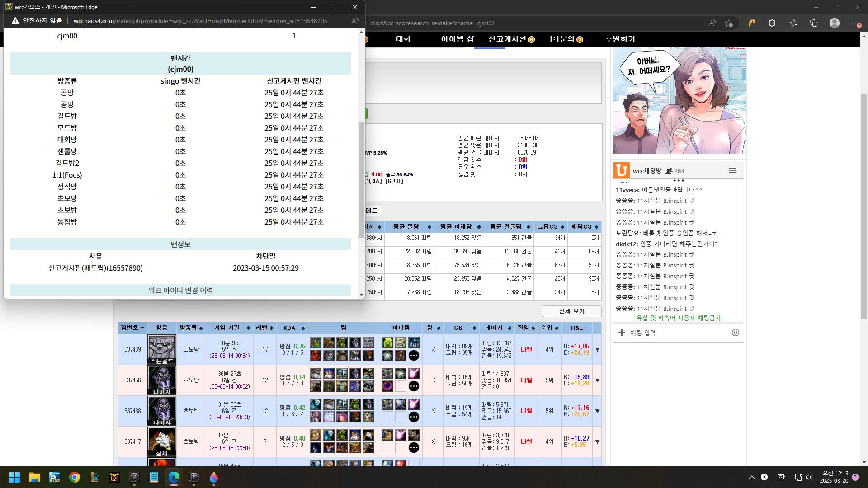The height and width of the screenshot is (488, 868).
Task: Click the 1:1(Focs) room type row
Action: pos(180,175)
